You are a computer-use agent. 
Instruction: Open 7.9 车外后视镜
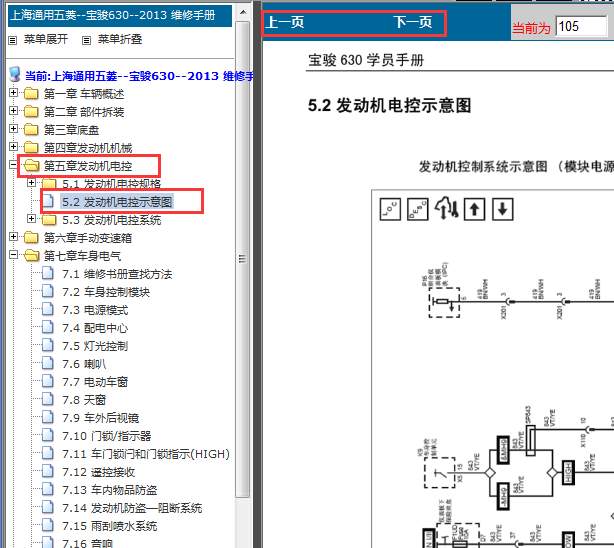[x=101, y=418]
